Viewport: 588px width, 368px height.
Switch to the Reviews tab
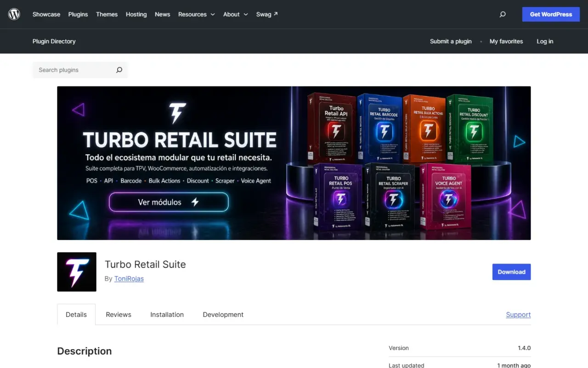point(119,315)
